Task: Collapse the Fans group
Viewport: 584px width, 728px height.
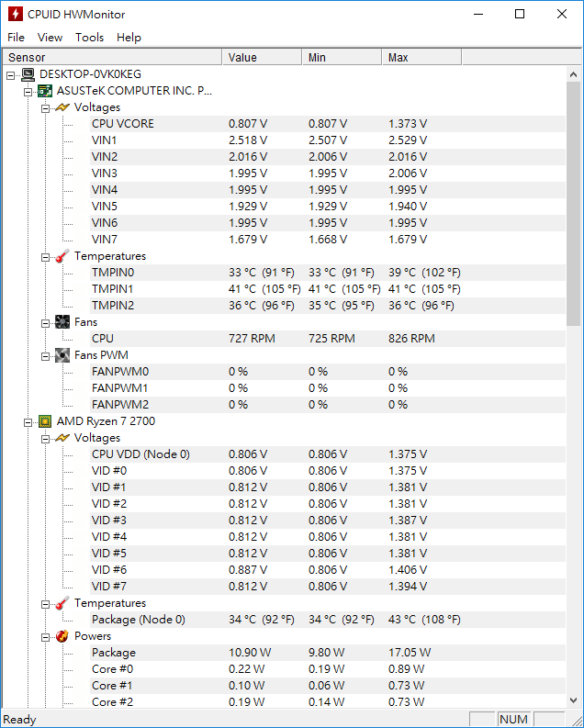Action: point(46,324)
